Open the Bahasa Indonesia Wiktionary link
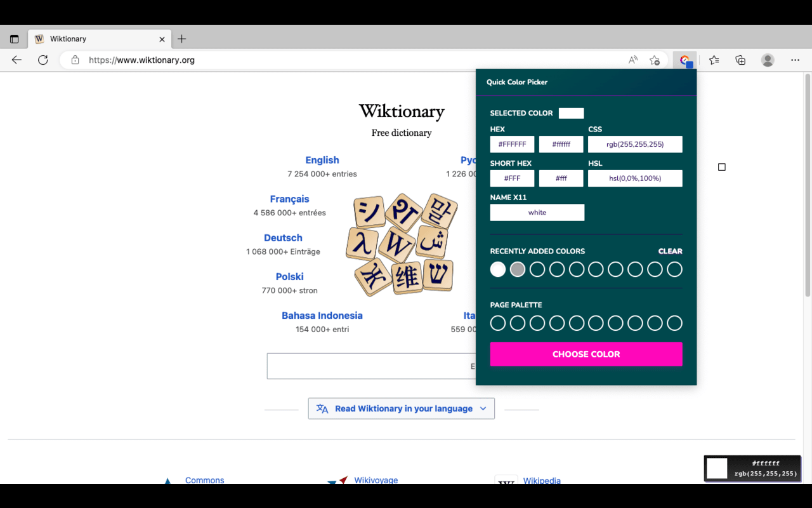 322,315
